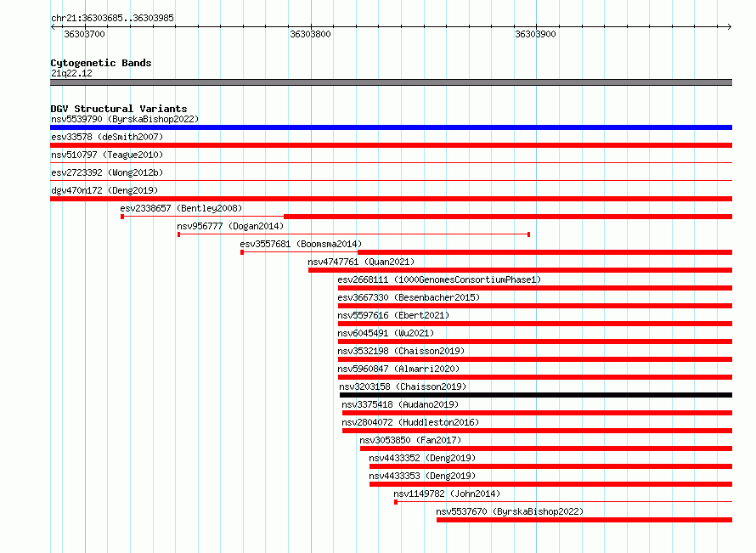
Task: Click nsv2804072 (Huddleston2016) label
Action: click(410, 422)
